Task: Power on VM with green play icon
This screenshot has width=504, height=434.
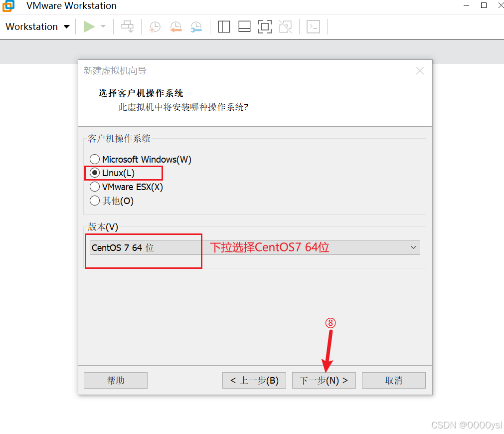Action: point(89,27)
